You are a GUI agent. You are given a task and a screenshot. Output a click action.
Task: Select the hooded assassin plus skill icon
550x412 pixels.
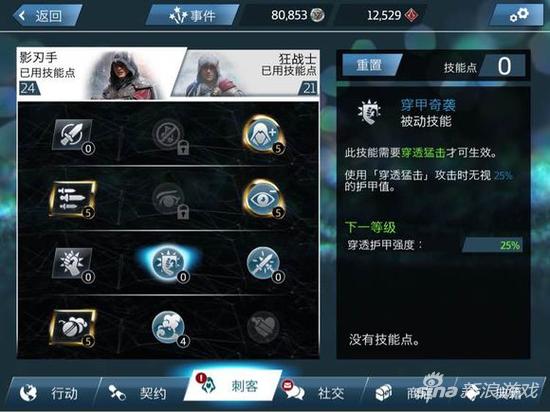(x=263, y=134)
